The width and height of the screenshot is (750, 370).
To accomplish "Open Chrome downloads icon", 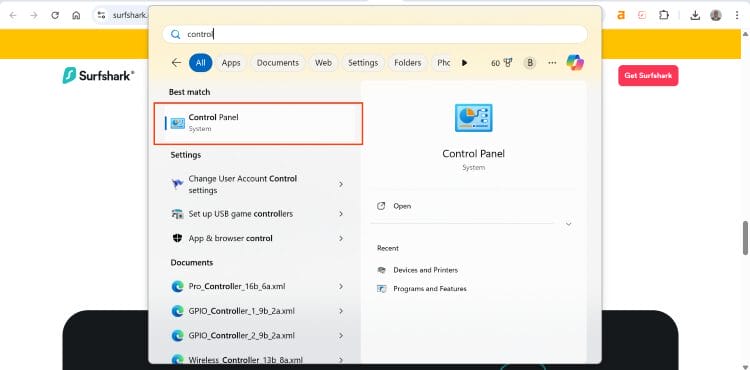I will coord(695,15).
